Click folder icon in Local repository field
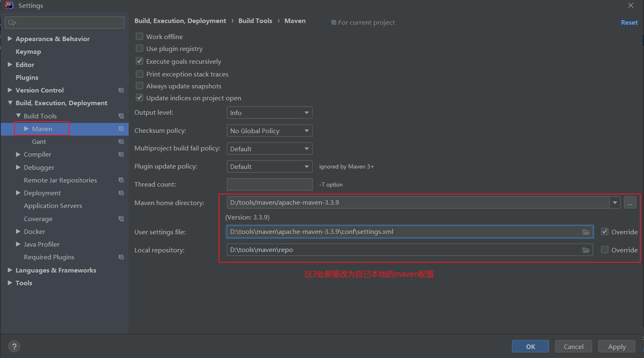The height and width of the screenshot is (358, 644). [586, 250]
